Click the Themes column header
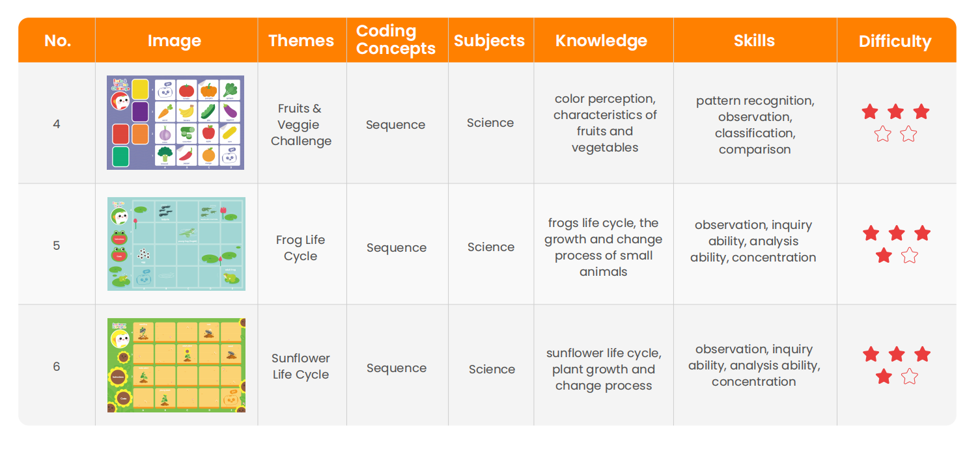The width and height of the screenshot is (980, 456). (x=301, y=40)
